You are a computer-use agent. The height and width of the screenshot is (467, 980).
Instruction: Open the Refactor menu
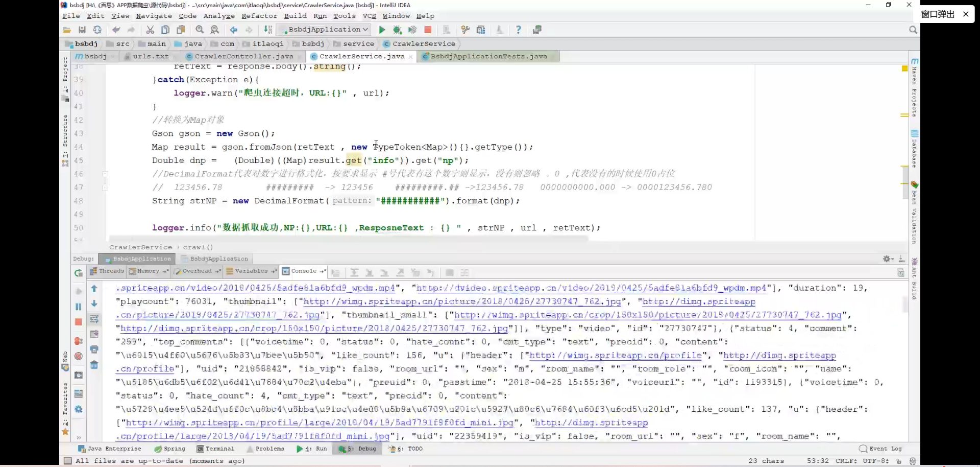(259, 16)
